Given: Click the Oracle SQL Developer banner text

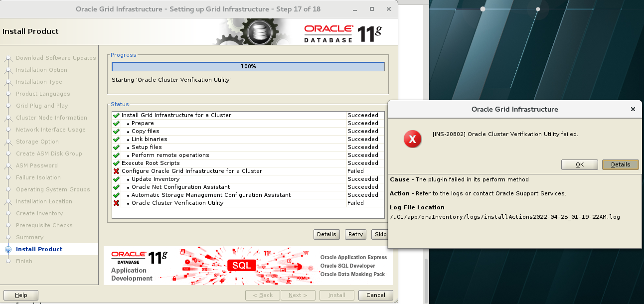Looking at the screenshot, I should click(x=347, y=266).
